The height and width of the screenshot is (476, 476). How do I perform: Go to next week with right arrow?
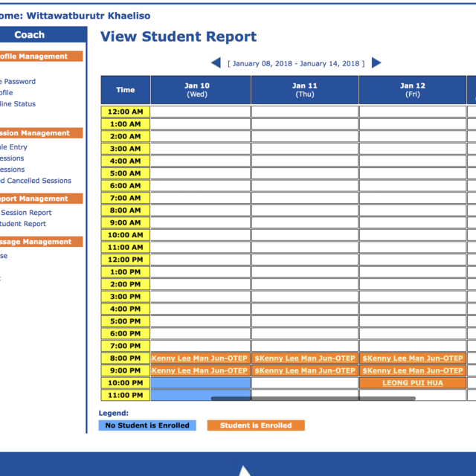[376, 62]
